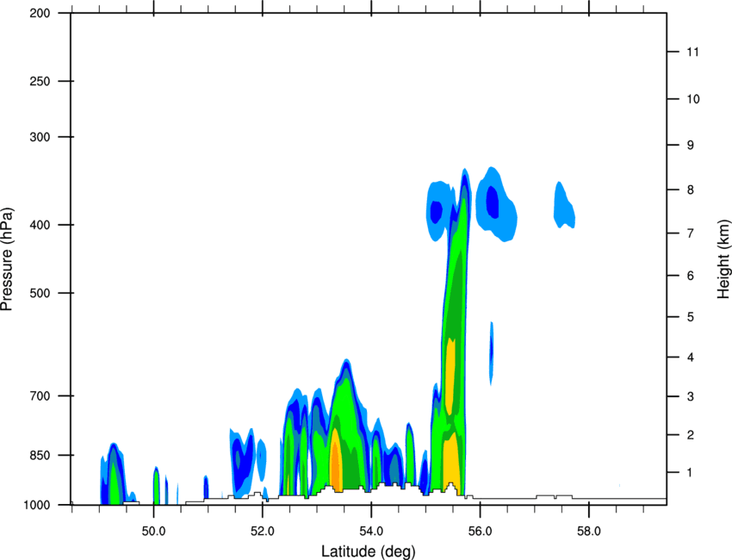Click the 200 pressure tick label
Viewport: 732px width, 560px height.
(x=40, y=13)
